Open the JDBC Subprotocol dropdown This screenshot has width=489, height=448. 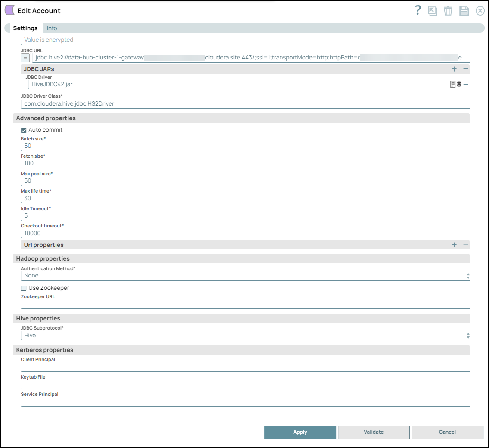coord(244,336)
